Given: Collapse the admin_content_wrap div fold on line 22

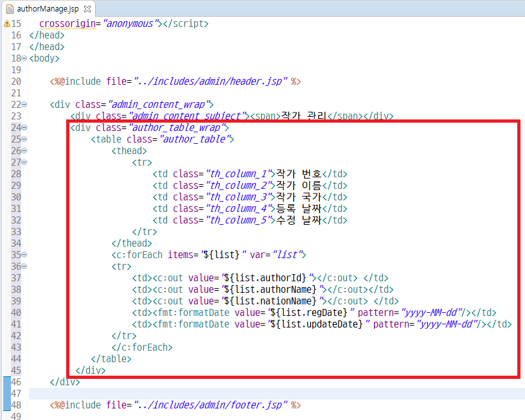Looking at the screenshot, I should click(x=24, y=105).
